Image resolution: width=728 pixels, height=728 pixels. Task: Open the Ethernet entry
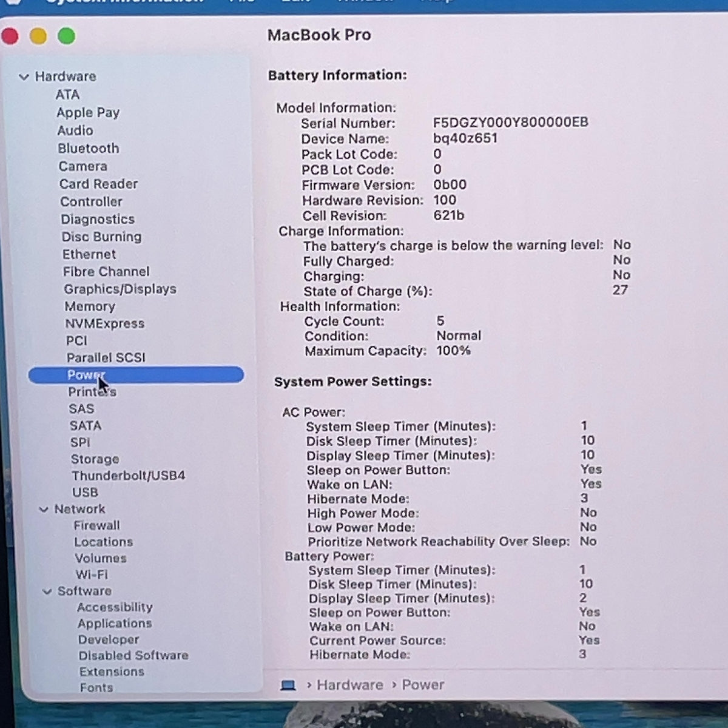[89, 254]
